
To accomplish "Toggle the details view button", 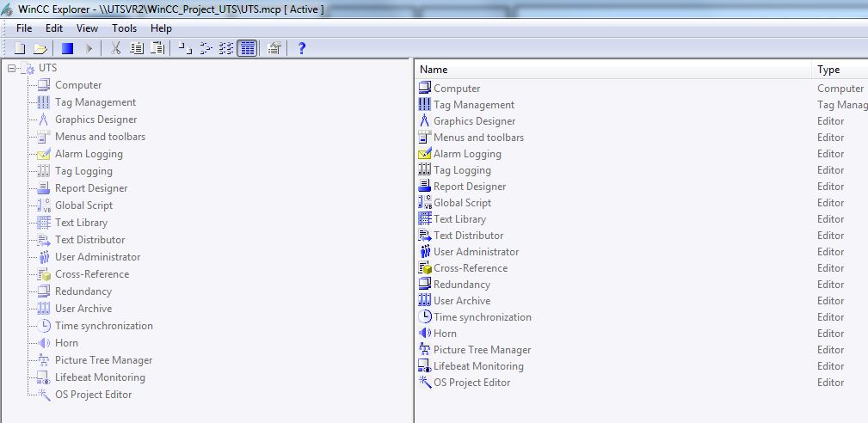I will 247,49.
